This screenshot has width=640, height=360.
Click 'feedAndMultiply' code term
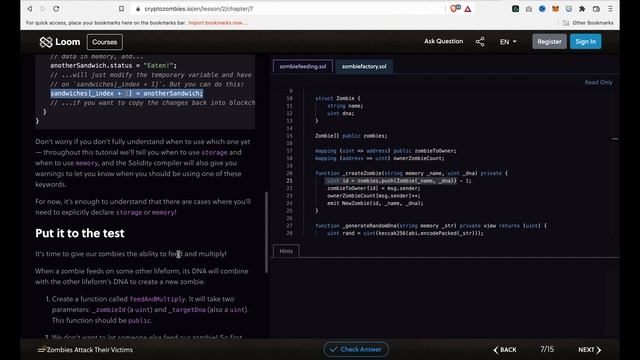pyautogui.click(x=157, y=299)
